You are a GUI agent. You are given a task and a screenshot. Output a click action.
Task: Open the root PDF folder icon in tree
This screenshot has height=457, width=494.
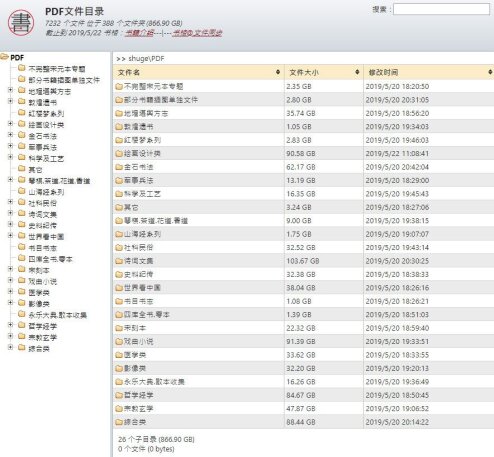(x=5, y=57)
